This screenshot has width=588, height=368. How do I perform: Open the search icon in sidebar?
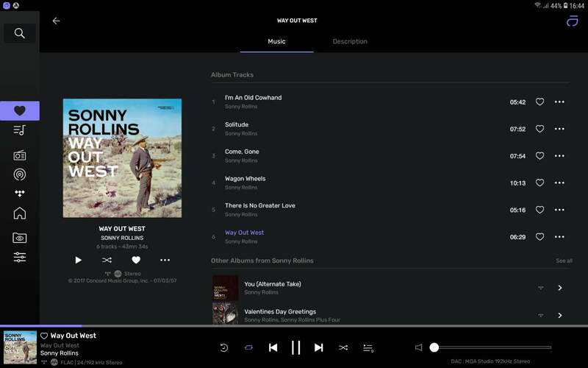click(20, 33)
